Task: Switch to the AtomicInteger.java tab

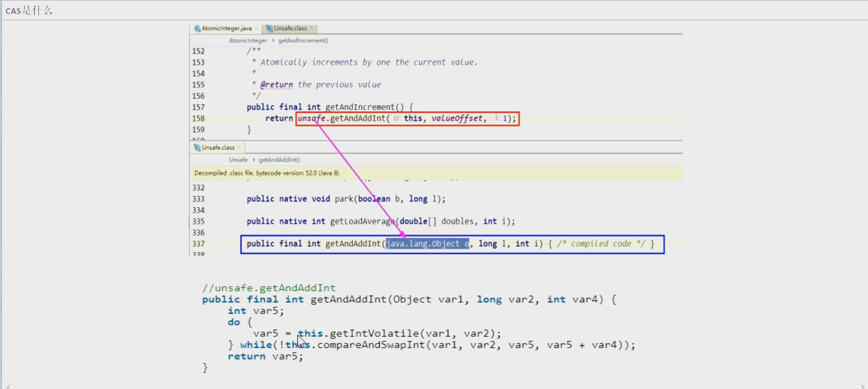Action: coord(226,28)
